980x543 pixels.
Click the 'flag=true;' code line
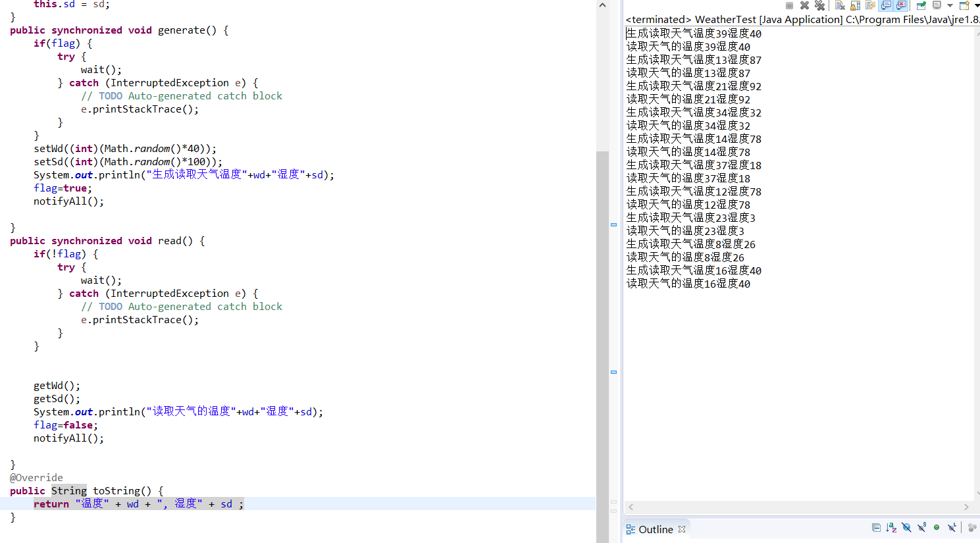click(63, 188)
